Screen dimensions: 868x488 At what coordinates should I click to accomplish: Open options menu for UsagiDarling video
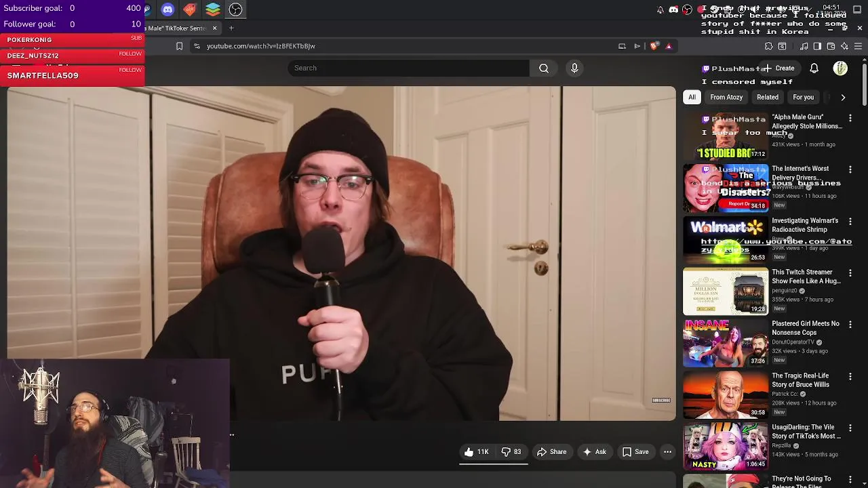tap(850, 428)
